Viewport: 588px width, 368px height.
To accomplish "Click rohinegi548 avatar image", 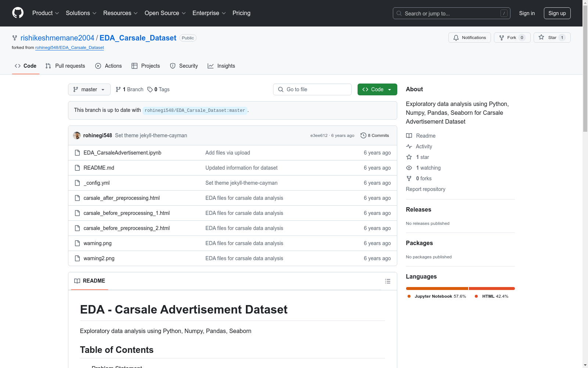I will [77, 135].
